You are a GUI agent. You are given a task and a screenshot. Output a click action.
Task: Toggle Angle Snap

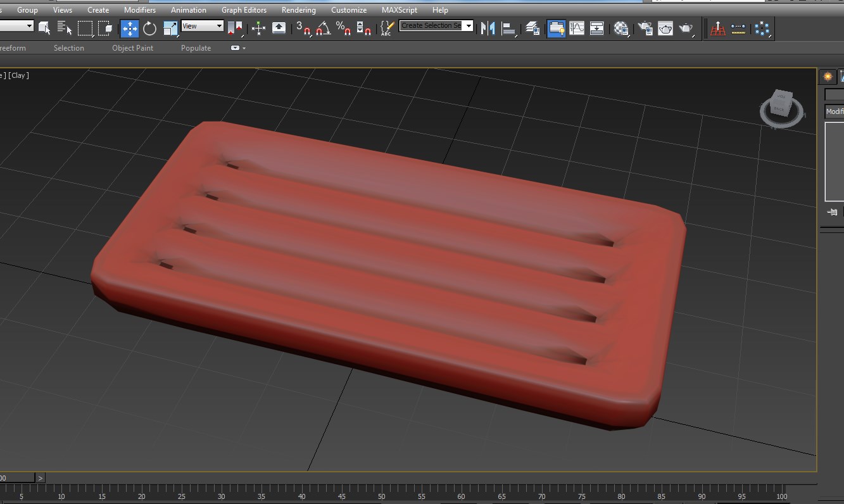tap(324, 28)
